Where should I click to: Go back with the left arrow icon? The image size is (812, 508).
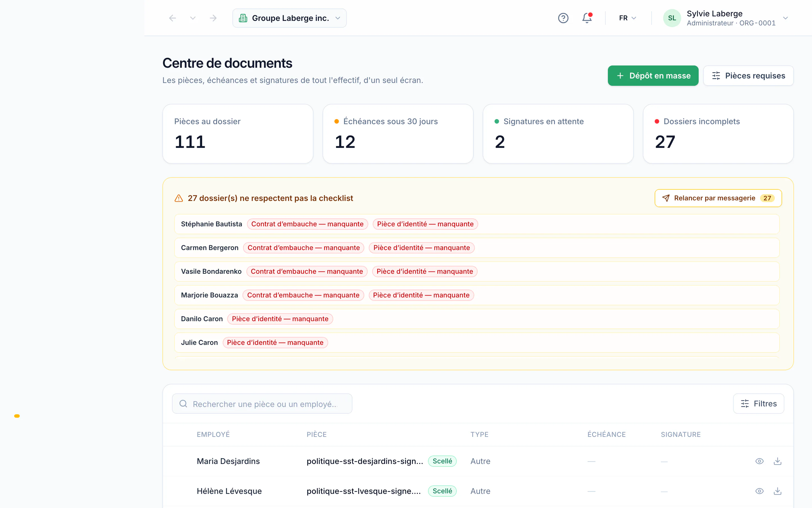point(173,18)
